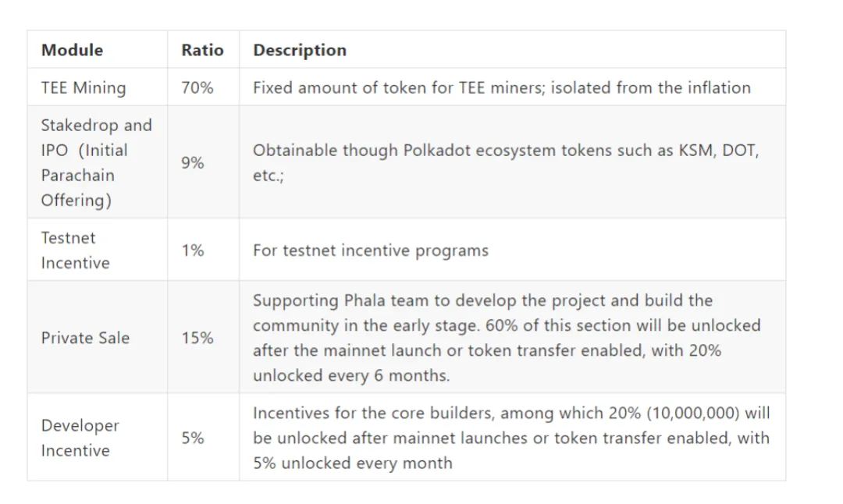This screenshot has height=504, width=843.
Task: Click the text '5% unlocked every month'
Action: pyautogui.click(x=353, y=463)
